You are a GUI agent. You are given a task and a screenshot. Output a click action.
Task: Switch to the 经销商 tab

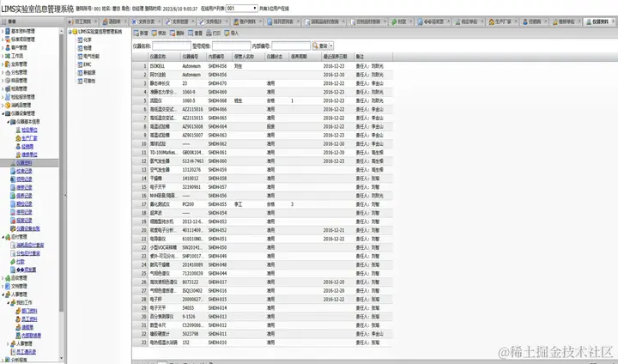coord(535,21)
